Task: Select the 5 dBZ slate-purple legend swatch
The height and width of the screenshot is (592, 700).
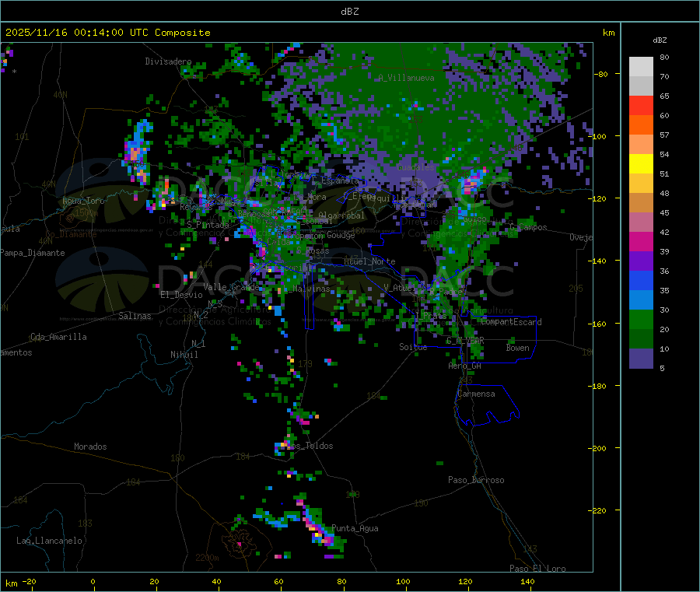Action: point(641,359)
